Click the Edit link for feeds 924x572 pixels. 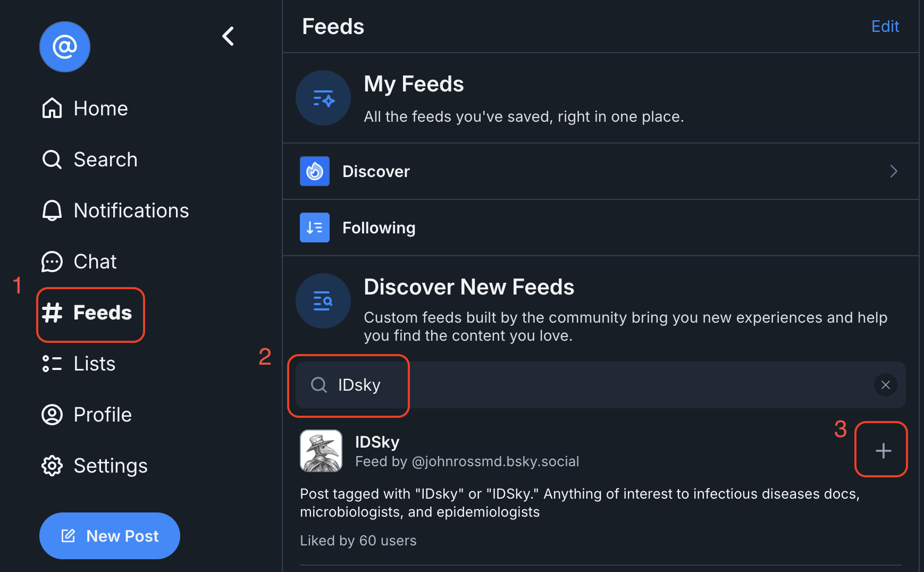pyautogui.click(x=885, y=27)
